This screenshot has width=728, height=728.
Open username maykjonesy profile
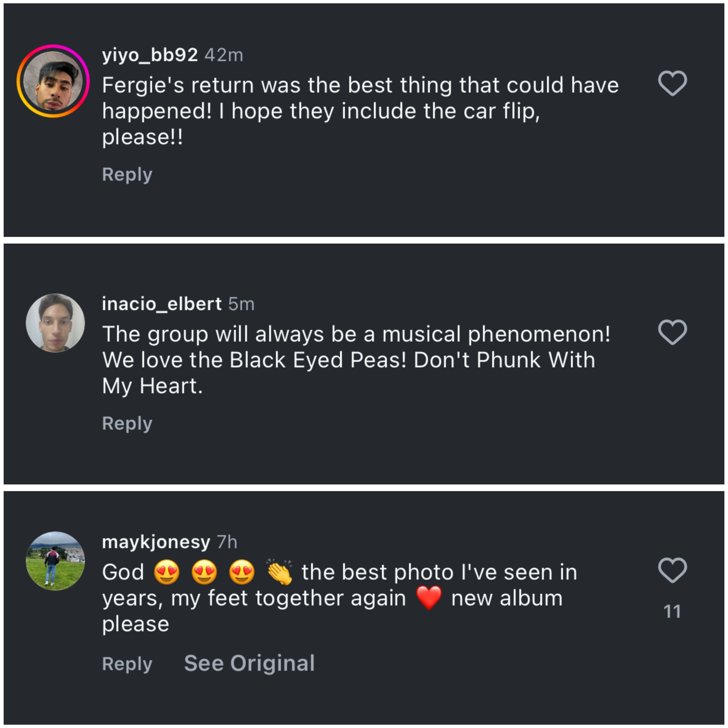156,542
